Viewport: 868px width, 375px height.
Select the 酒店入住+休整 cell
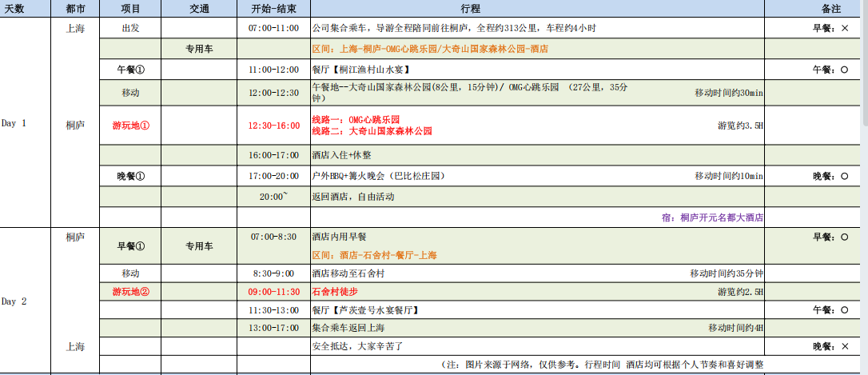pyautogui.click(x=341, y=155)
